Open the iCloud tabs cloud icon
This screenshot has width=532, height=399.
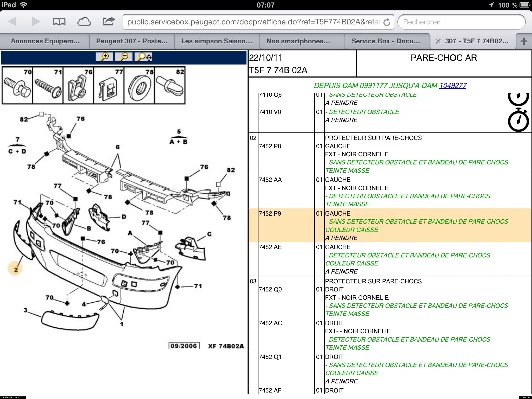[x=84, y=22]
